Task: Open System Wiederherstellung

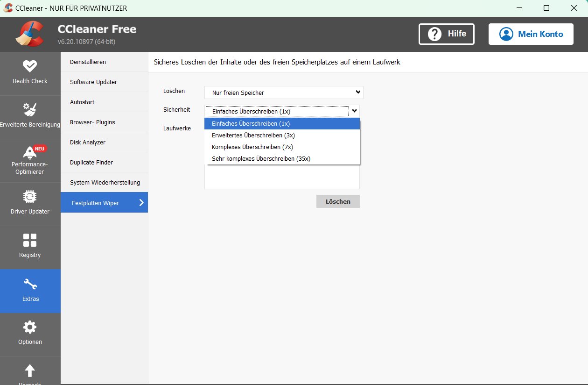Action: point(105,182)
